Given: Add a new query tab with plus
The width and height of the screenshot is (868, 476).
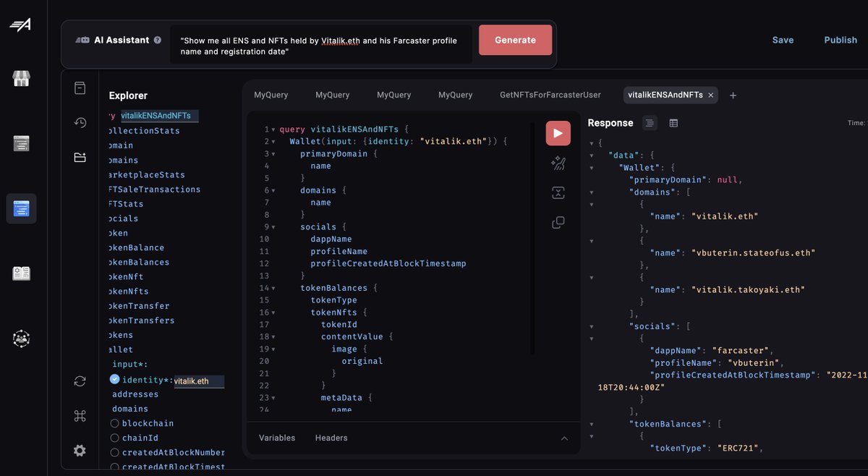Looking at the screenshot, I should click(x=733, y=95).
